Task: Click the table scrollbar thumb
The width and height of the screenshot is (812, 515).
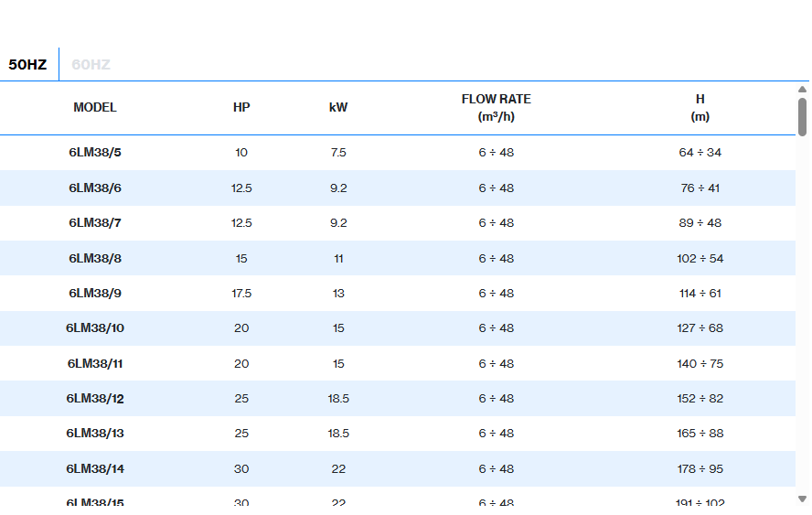Action: 802,116
